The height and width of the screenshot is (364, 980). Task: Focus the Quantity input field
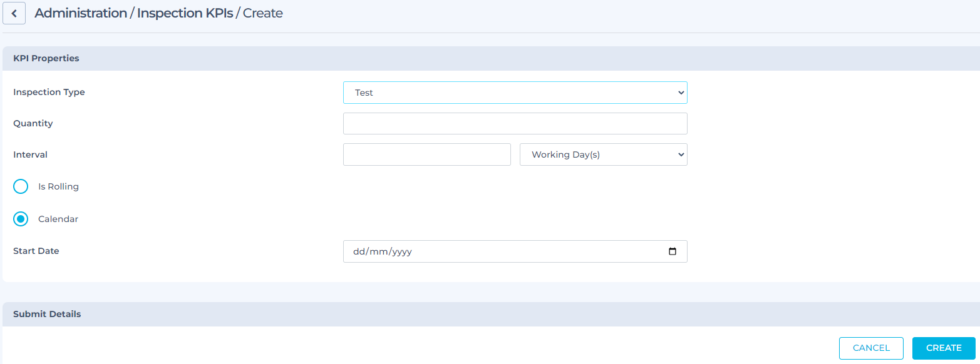[x=515, y=123]
